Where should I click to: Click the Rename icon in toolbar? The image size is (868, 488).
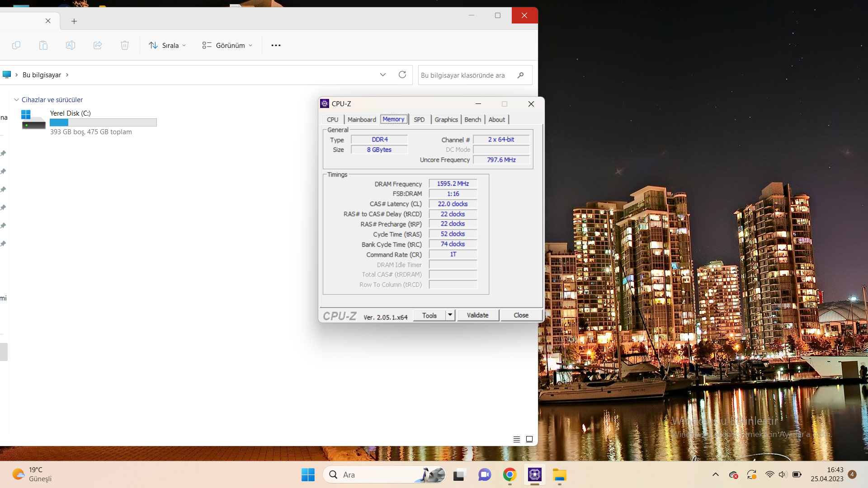click(x=71, y=45)
